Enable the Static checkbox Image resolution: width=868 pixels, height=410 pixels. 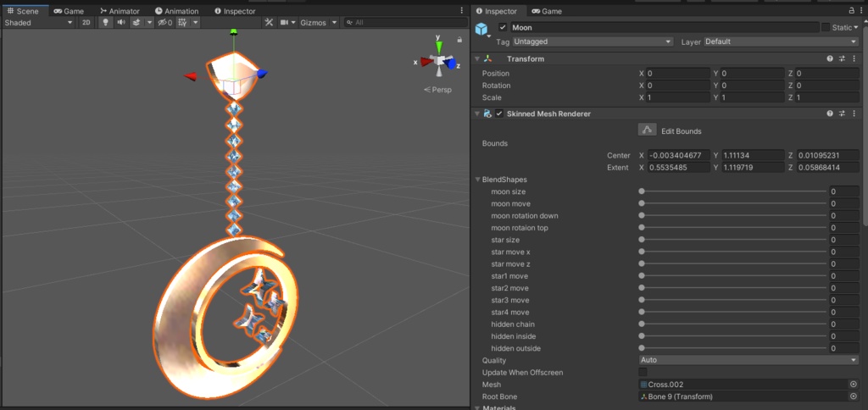point(826,27)
